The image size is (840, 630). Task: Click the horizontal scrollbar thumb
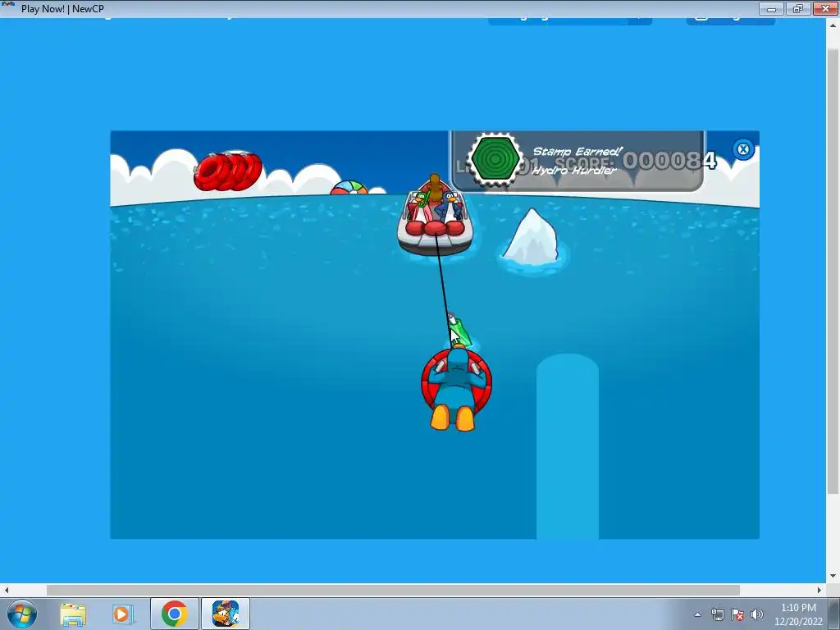(393, 590)
